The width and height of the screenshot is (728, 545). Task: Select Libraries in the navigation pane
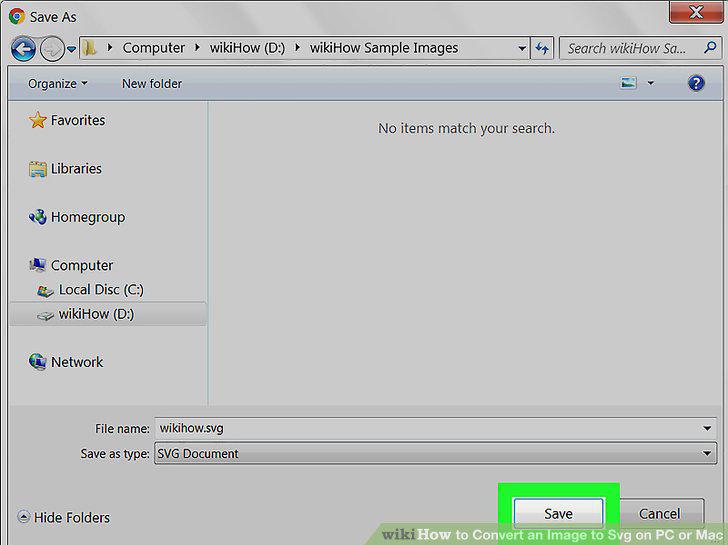(76, 169)
